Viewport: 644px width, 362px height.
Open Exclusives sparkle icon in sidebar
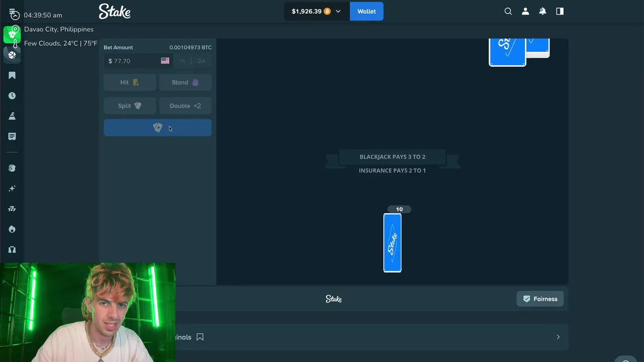(12, 189)
